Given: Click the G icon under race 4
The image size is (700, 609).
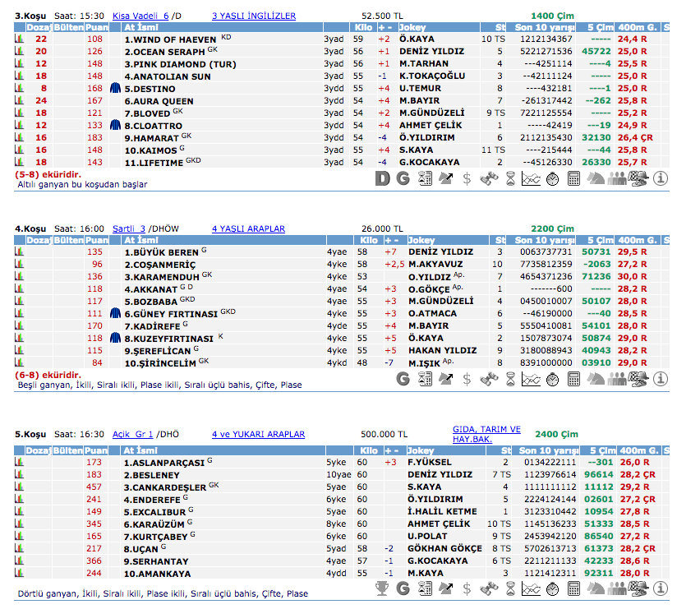Looking at the screenshot, I should point(403,379).
